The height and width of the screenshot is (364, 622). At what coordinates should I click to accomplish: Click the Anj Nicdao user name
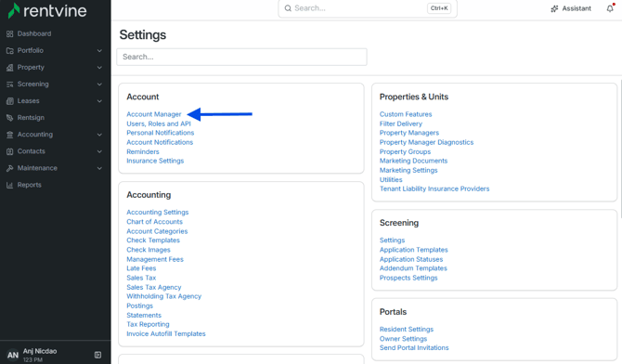click(40, 351)
